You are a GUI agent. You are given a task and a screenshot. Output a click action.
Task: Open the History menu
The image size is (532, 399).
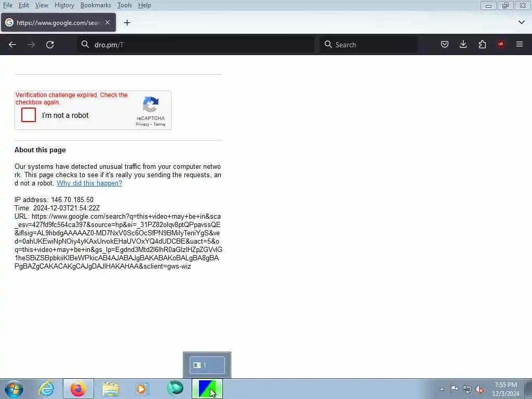coord(64,5)
